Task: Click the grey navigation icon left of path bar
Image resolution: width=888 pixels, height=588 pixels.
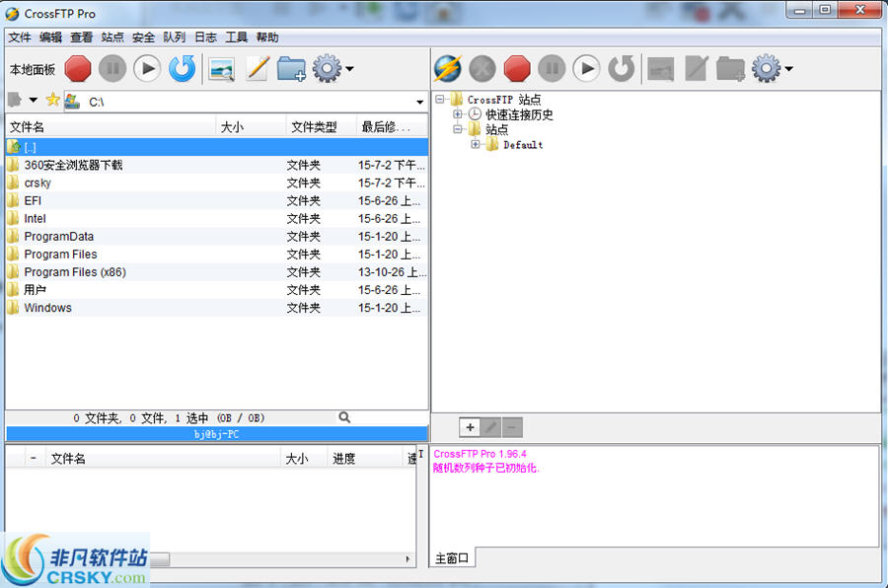Action: click(x=15, y=101)
